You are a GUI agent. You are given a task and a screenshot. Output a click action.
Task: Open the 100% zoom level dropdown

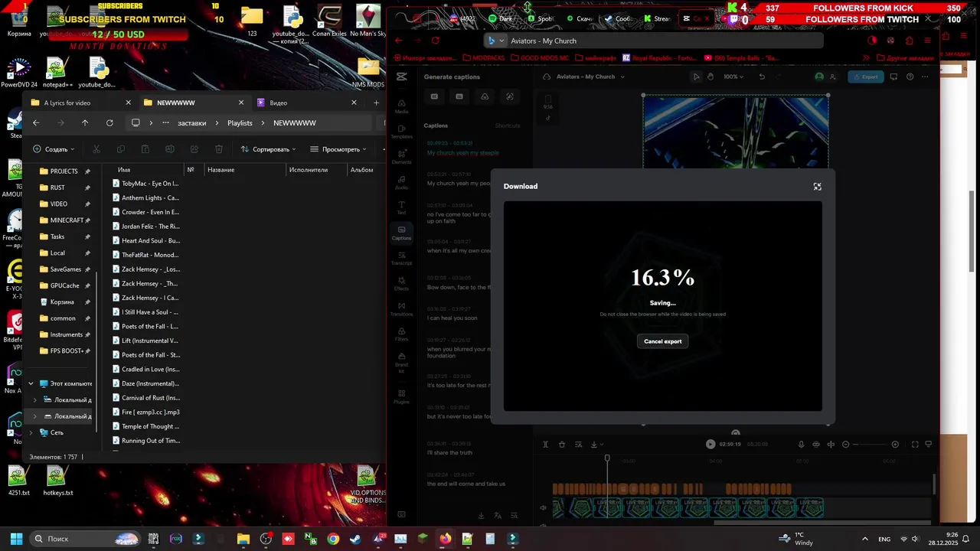tap(733, 77)
